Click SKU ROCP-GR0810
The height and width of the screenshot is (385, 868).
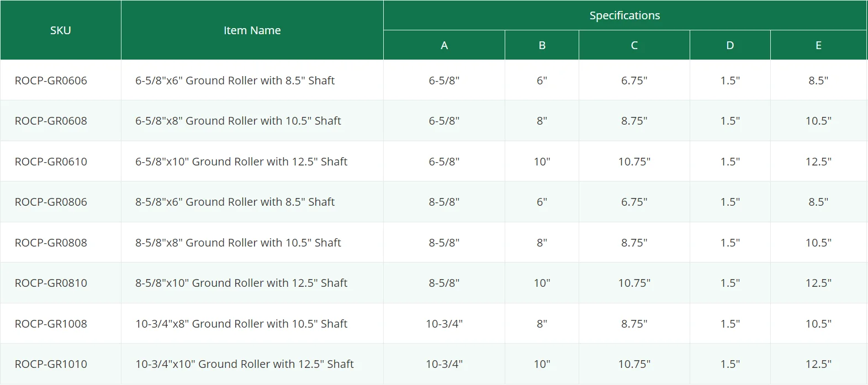pos(51,283)
